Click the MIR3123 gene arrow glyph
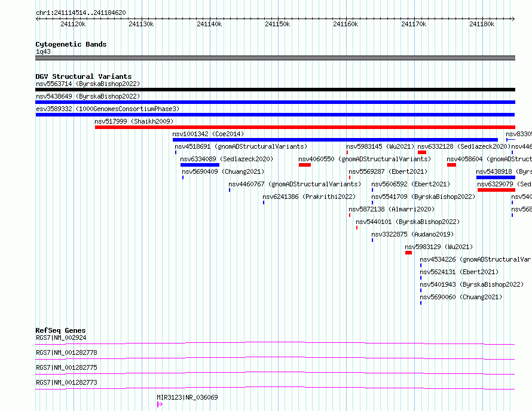Screen dimensions: 532x411 (x=160, y=404)
